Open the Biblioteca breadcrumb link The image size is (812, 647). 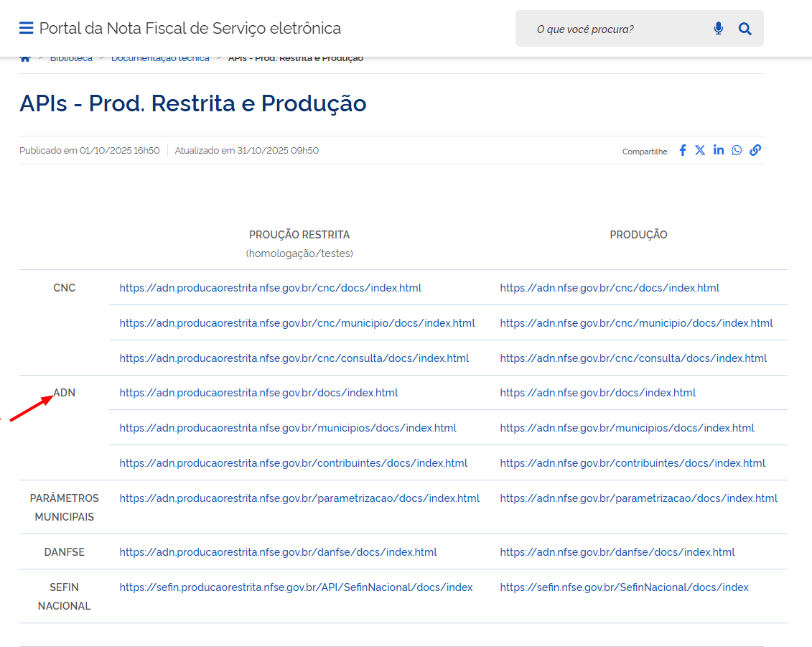71,58
